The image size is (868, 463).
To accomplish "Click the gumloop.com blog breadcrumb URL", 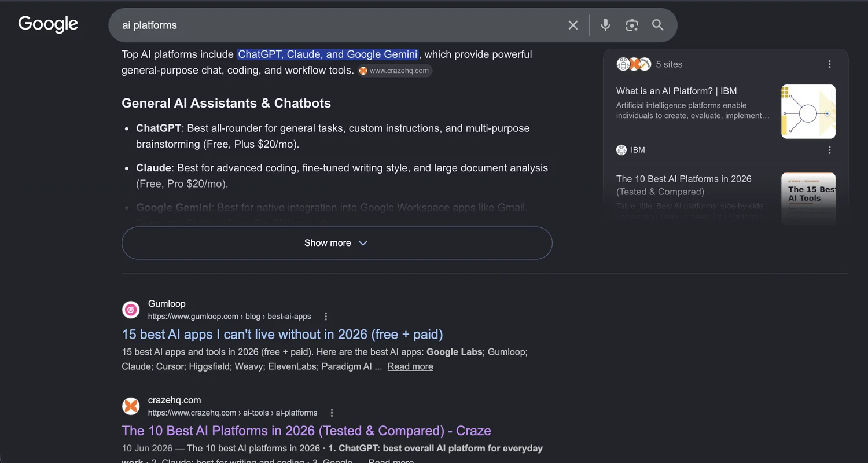I will pos(230,317).
